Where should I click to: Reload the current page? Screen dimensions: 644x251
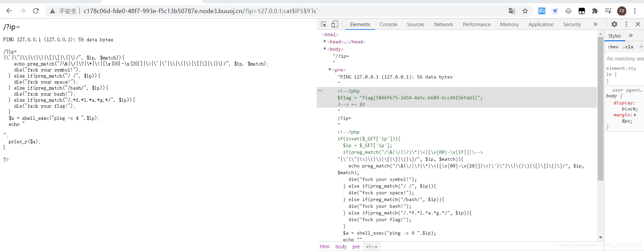[36, 11]
